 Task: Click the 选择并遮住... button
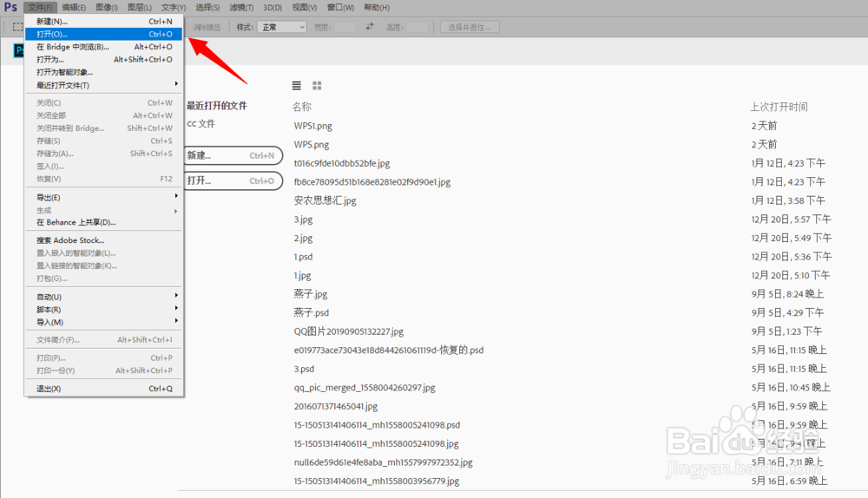(470, 27)
